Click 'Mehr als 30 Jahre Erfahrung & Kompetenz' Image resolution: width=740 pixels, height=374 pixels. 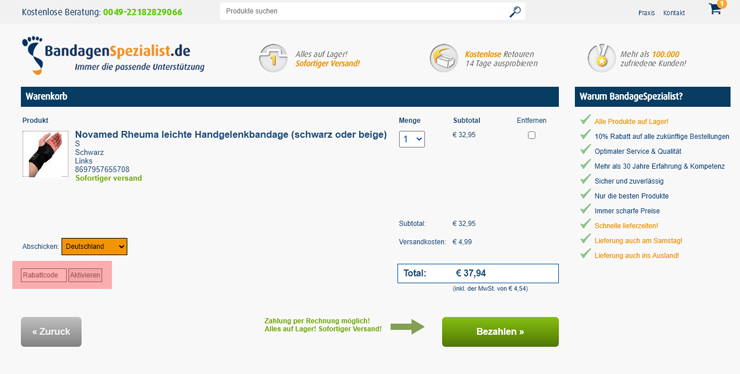click(660, 166)
